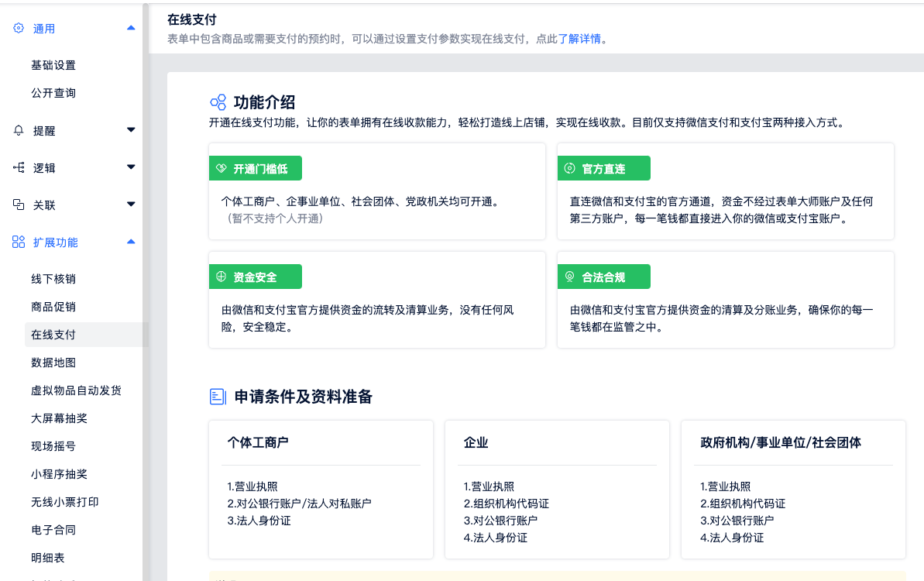Open the 电子合同 menu item
Viewport: 924px width, 581px height.
coord(53,530)
